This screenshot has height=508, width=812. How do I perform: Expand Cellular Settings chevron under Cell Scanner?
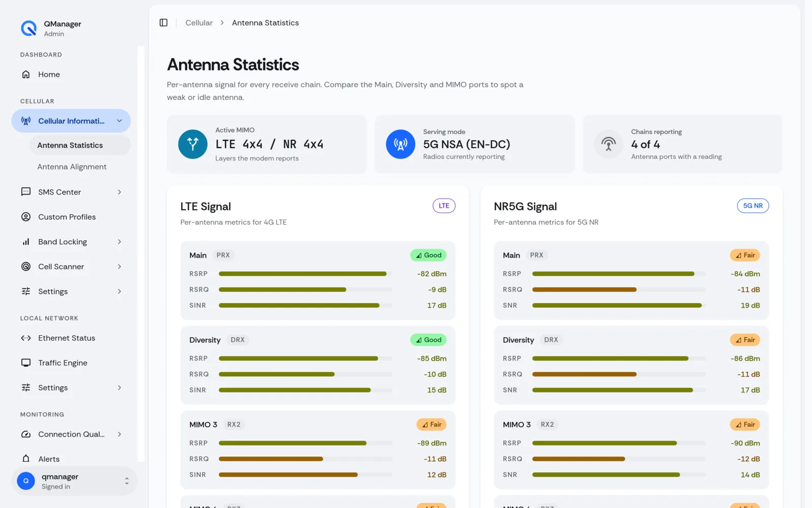click(119, 292)
